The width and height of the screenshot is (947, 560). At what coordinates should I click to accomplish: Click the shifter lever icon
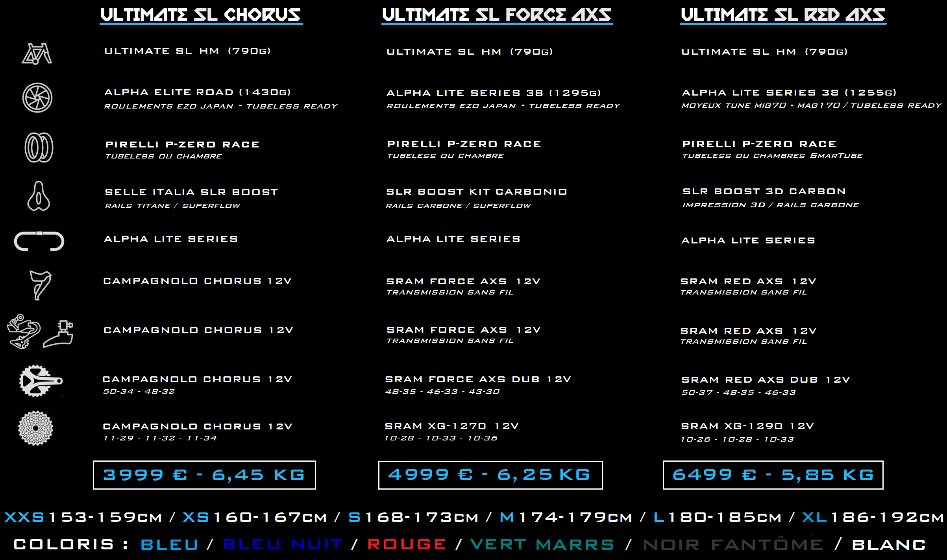(x=41, y=285)
